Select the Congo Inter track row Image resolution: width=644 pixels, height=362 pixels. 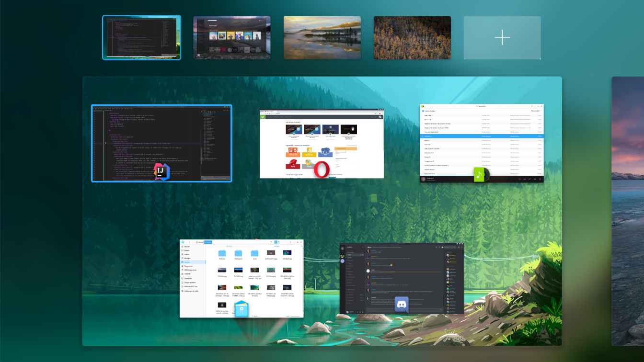pyautogui.click(x=482, y=161)
